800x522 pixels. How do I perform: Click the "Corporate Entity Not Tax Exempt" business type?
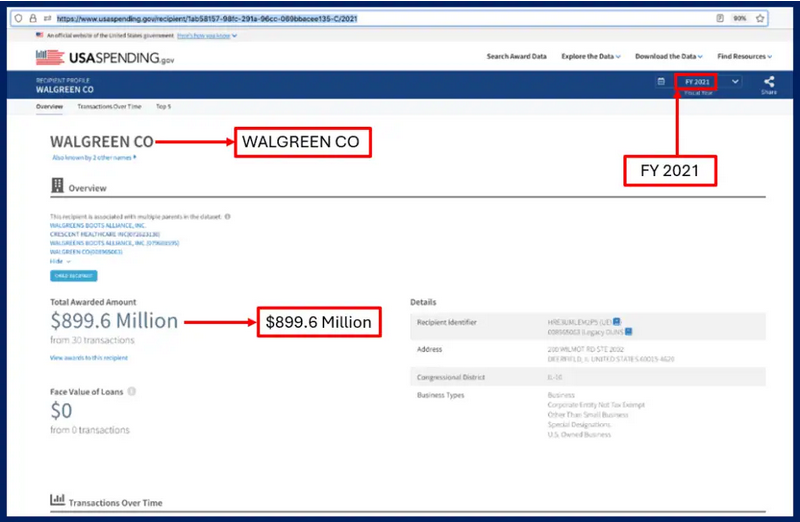pyautogui.click(x=596, y=405)
